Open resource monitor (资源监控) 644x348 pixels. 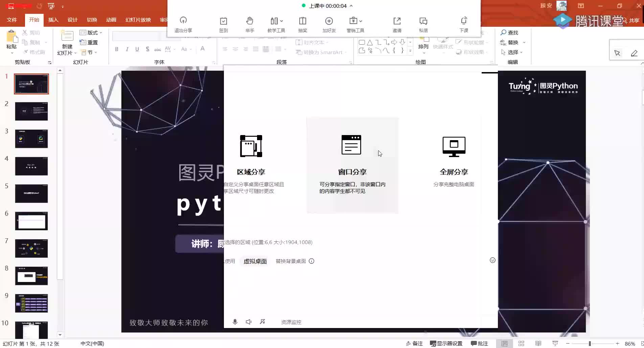coord(291,322)
